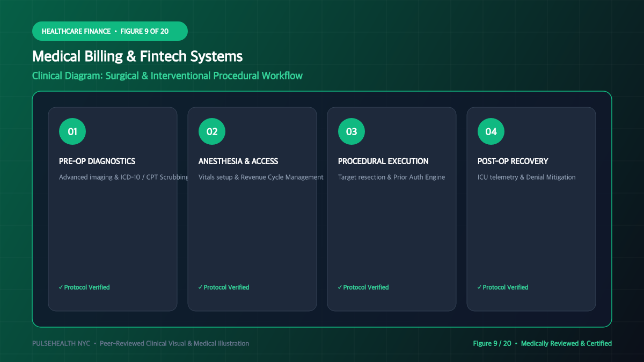Select the POST-OP RECOVERY heading

513,161
